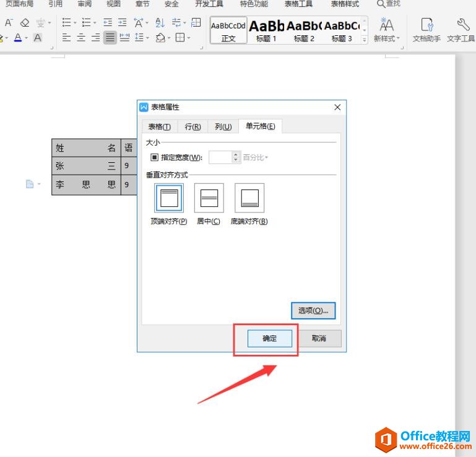Align text left
Image resolution: width=476 pixels, height=457 pixels.
[66, 38]
